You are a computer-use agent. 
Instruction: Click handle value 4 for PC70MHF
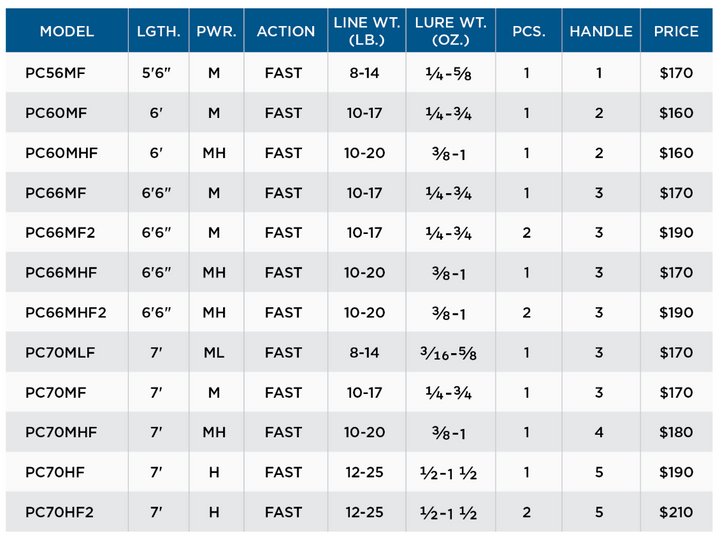click(x=599, y=432)
